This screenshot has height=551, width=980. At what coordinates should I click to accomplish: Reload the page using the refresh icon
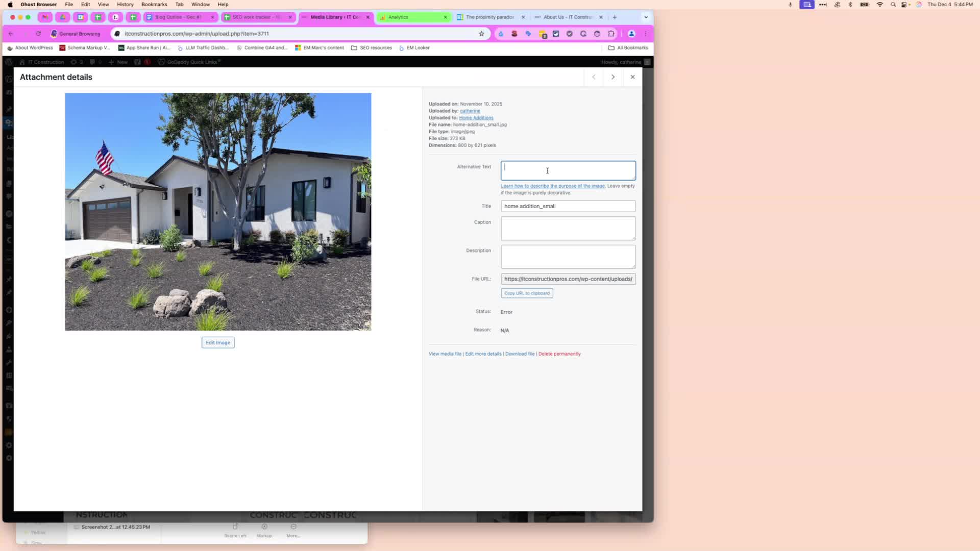(38, 34)
